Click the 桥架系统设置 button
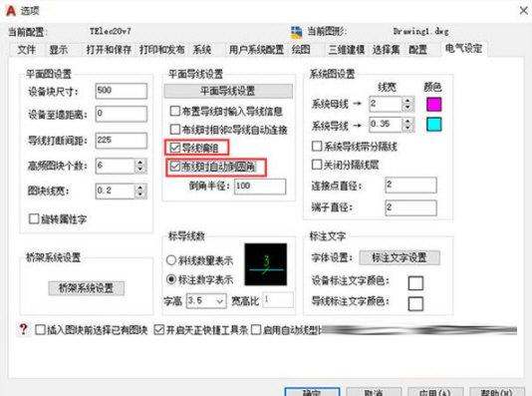 87,288
